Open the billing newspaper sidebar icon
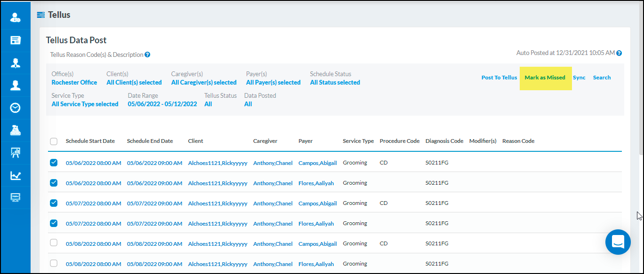644x274 pixels. coord(16,40)
